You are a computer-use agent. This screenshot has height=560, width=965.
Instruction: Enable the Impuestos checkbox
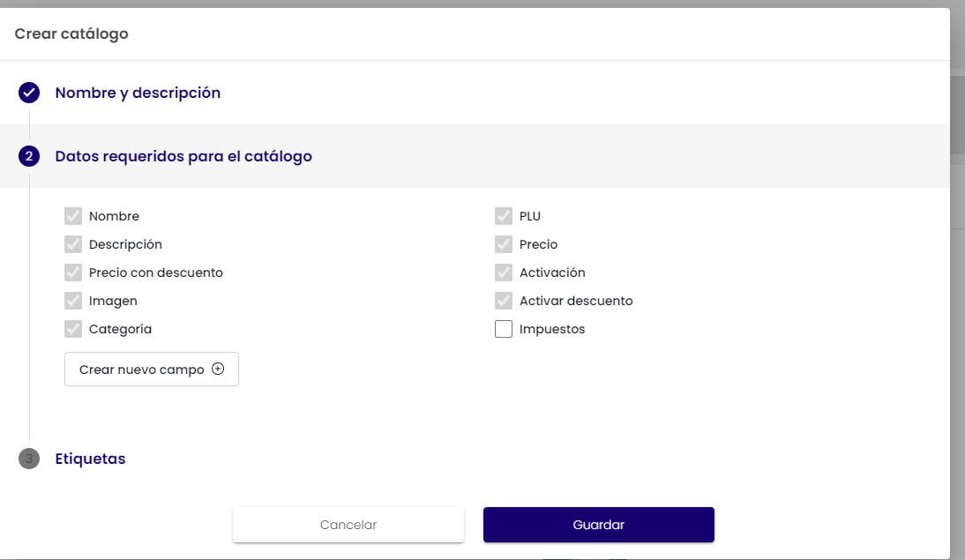pyautogui.click(x=504, y=329)
